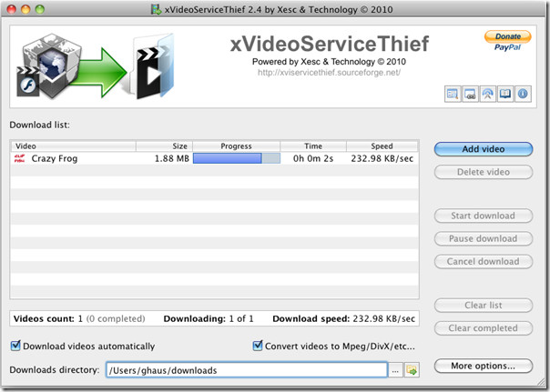Open the blue information about icon
The height and width of the screenshot is (392, 550).
coord(523,94)
